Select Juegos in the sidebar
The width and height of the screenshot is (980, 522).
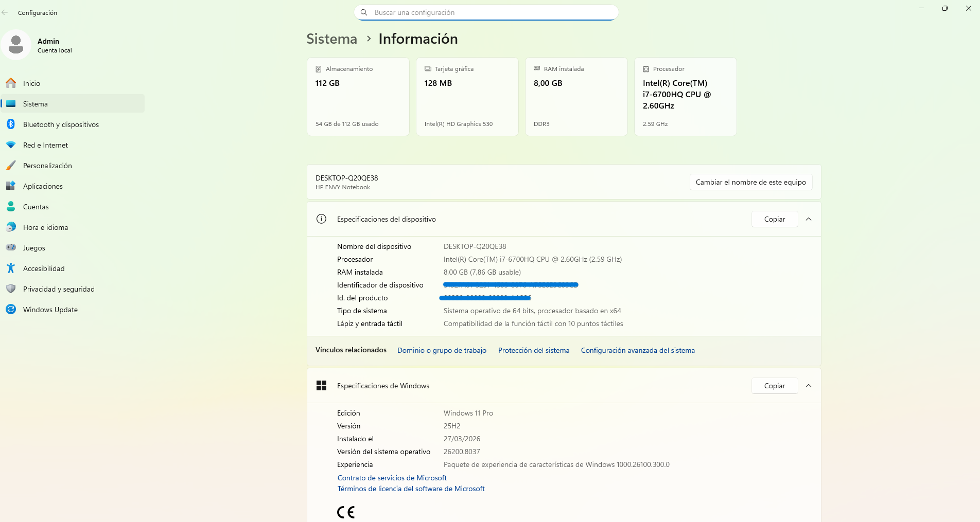coord(34,248)
